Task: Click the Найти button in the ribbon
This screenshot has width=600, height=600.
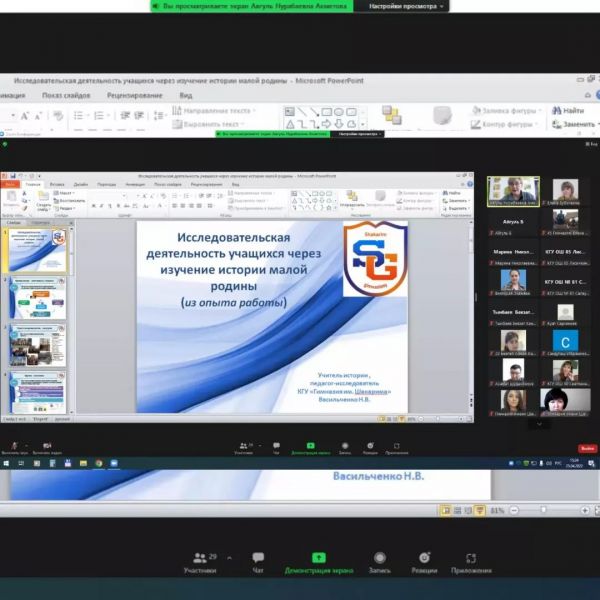Action: point(572,110)
